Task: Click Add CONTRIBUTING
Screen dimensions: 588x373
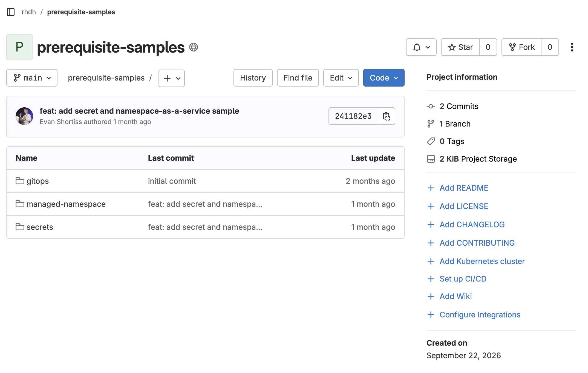Action: (477, 243)
